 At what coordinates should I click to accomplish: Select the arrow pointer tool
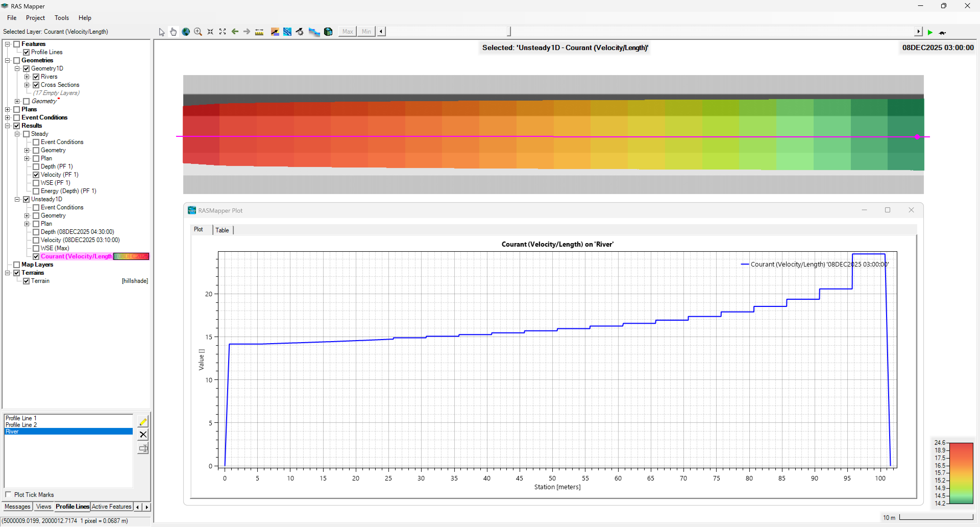162,32
